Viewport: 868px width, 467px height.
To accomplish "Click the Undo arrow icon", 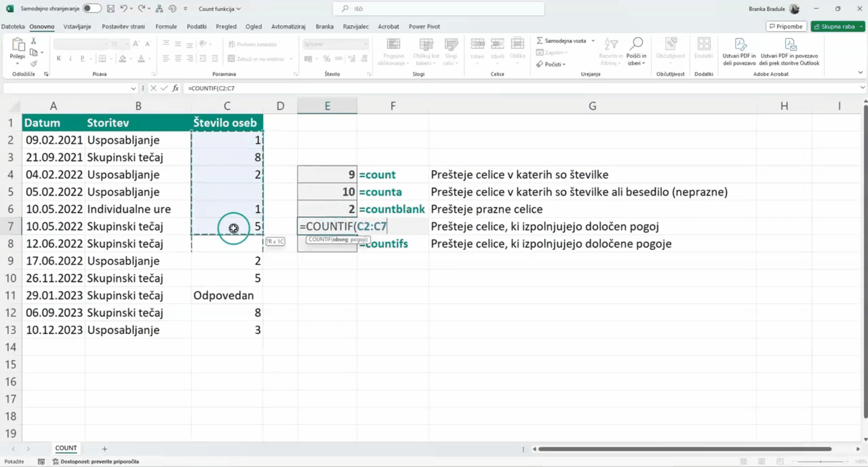I will click(123, 9).
